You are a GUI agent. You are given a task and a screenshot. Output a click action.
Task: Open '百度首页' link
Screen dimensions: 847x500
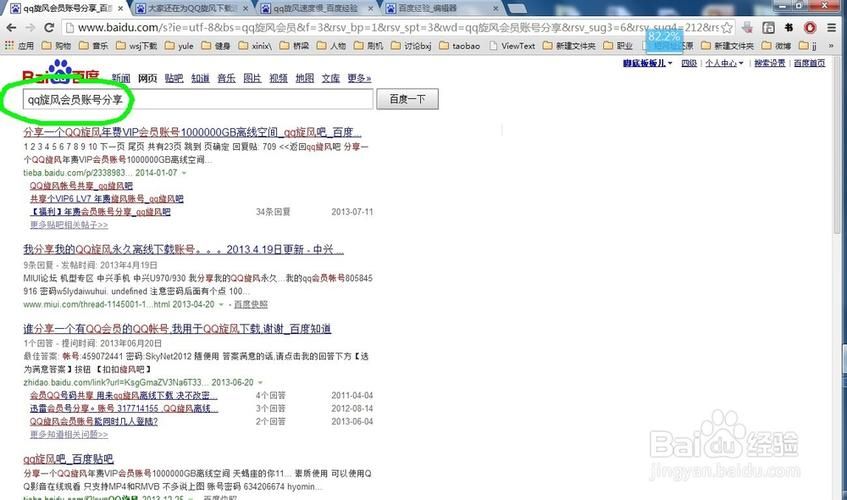809,63
